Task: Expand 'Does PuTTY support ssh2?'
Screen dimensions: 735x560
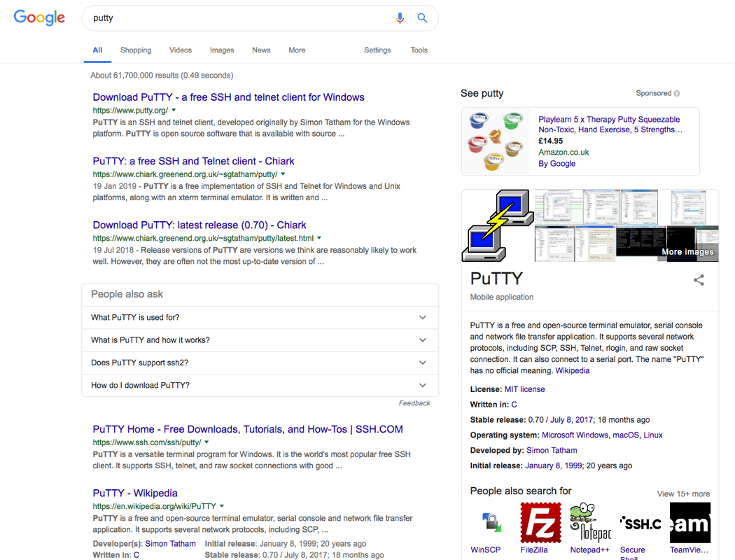Action: (x=260, y=363)
